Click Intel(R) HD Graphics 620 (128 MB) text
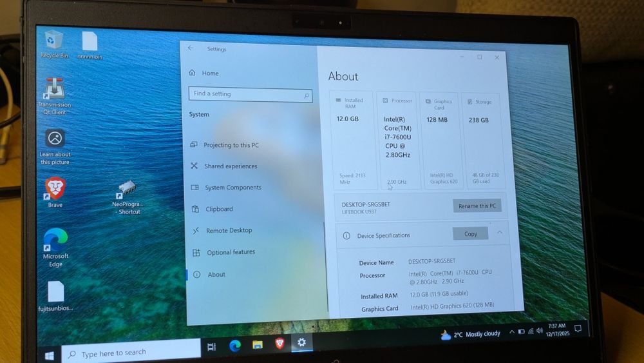644x363 pixels. click(453, 306)
